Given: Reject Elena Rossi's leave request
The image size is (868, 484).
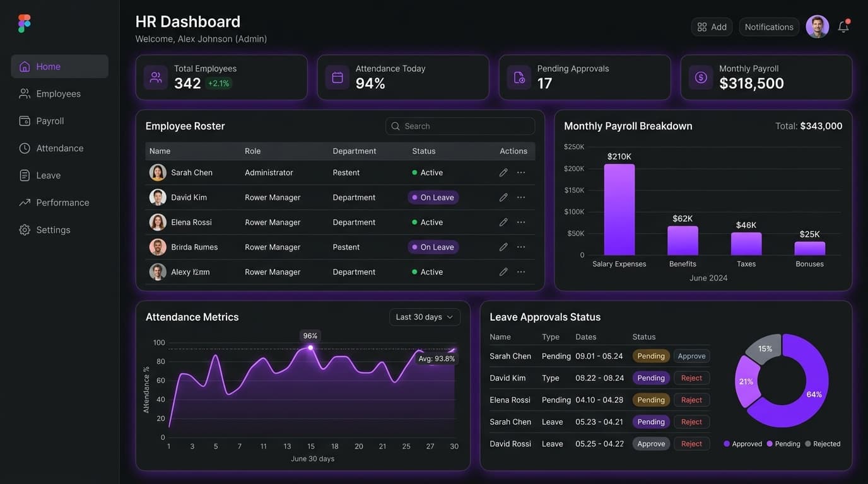Looking at the screenshot, I should coord(691,400).
